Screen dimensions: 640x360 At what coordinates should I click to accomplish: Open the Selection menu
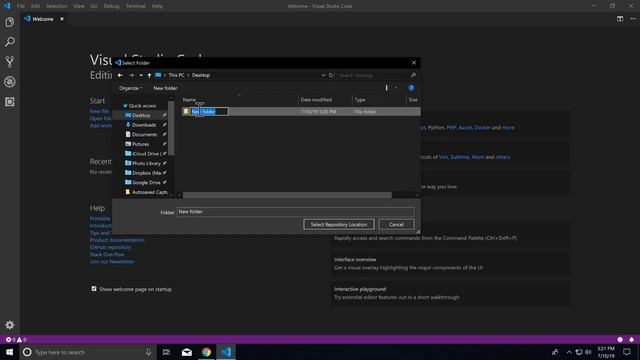coord(56,6)
